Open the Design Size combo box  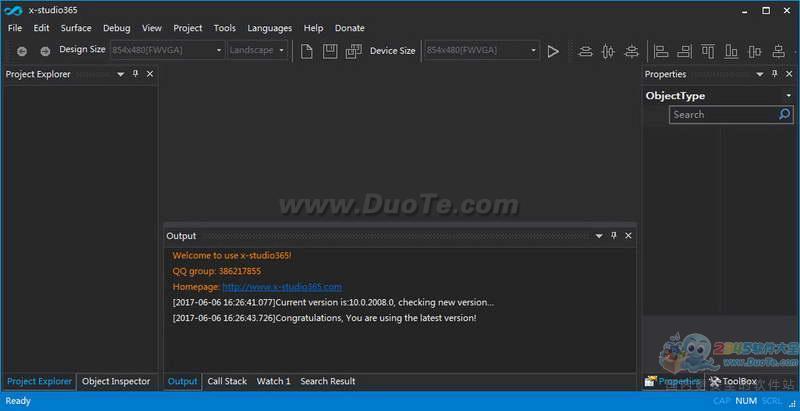click(x=167, y=50)
